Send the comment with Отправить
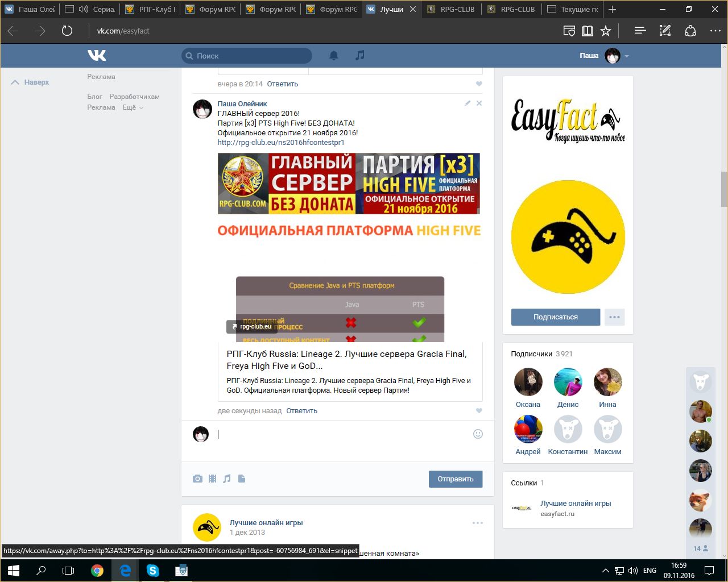728x582 pixels. (x=456, y=479)
